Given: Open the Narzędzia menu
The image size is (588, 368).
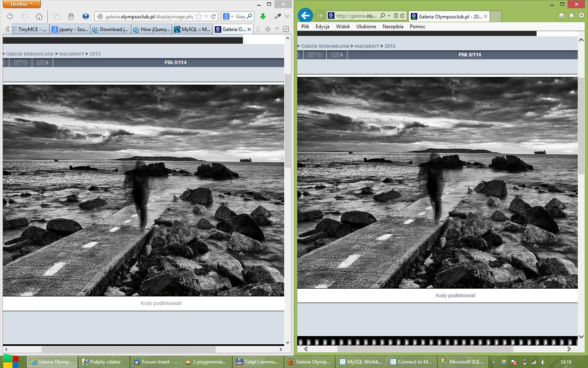Looking at the screenshot, I should click(x=392, y=26).
